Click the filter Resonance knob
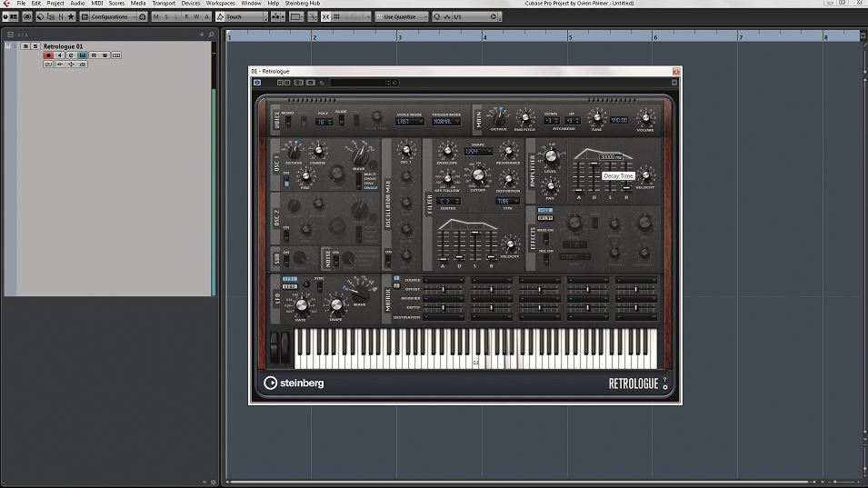This screenshot has width=868, height=488. 508,151
